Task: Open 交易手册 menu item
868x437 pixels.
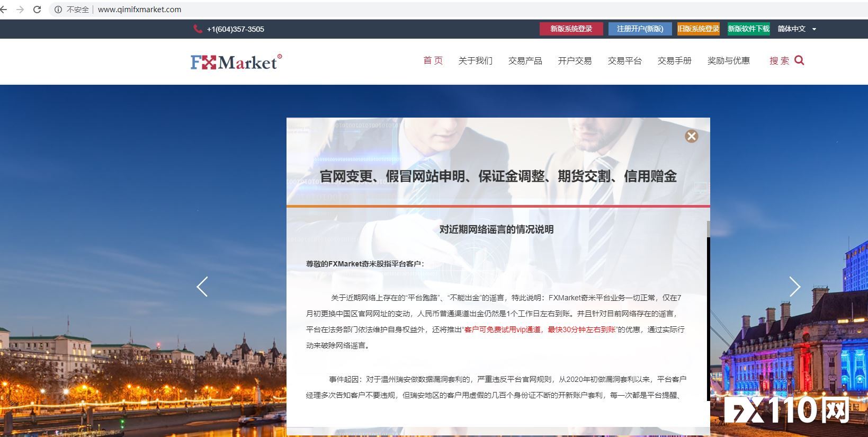Action: pos(674,60)
